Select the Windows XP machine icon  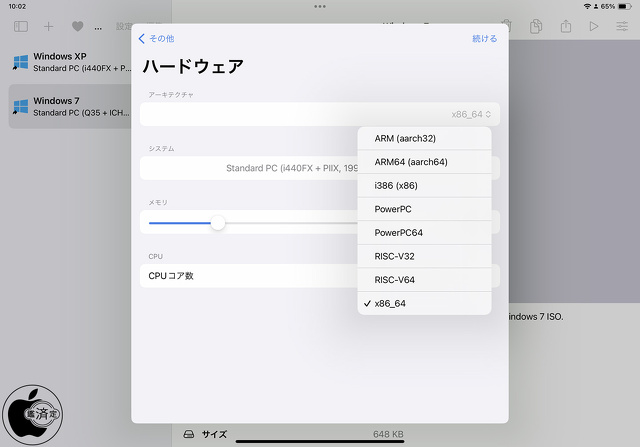(20, 63)
